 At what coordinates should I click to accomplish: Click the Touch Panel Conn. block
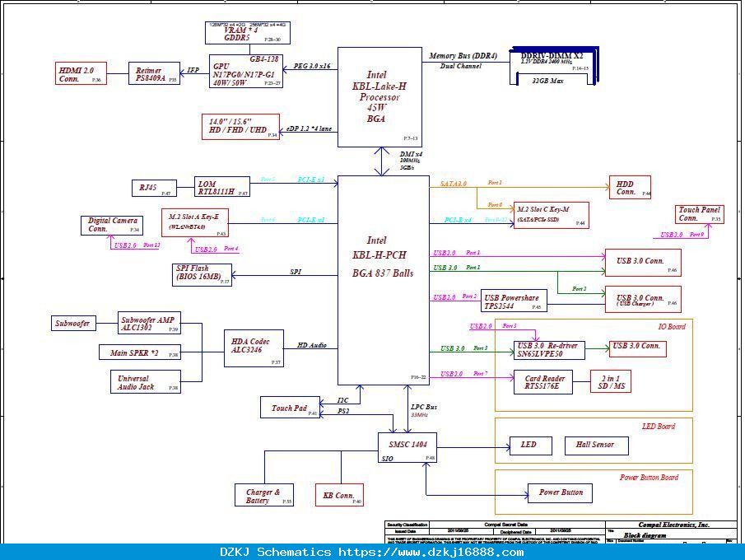(700, 214)
